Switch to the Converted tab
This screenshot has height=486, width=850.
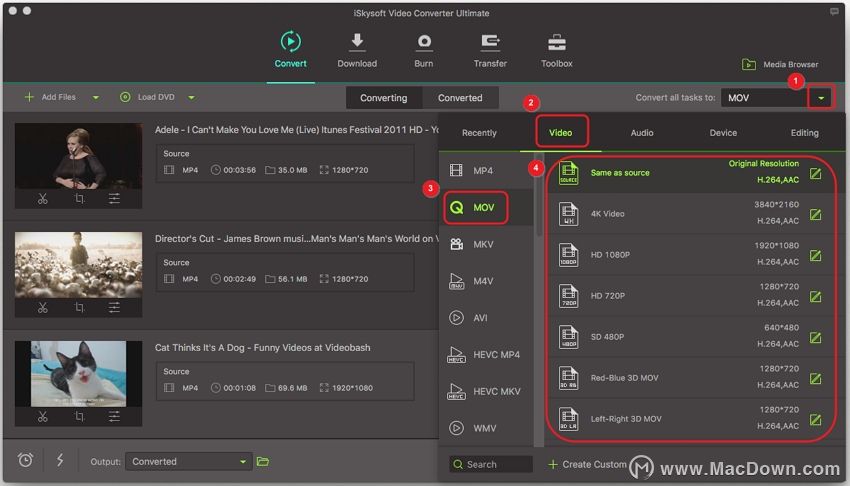460,98
